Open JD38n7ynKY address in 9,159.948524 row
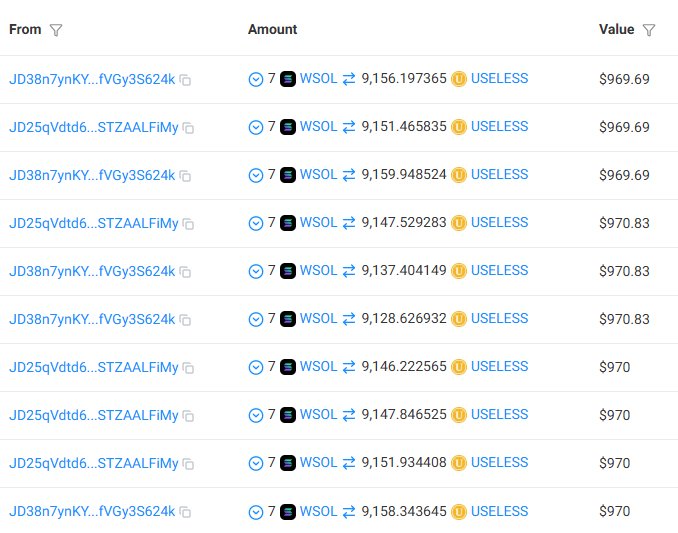Screen dimensions: 678x533 (92, 176)
